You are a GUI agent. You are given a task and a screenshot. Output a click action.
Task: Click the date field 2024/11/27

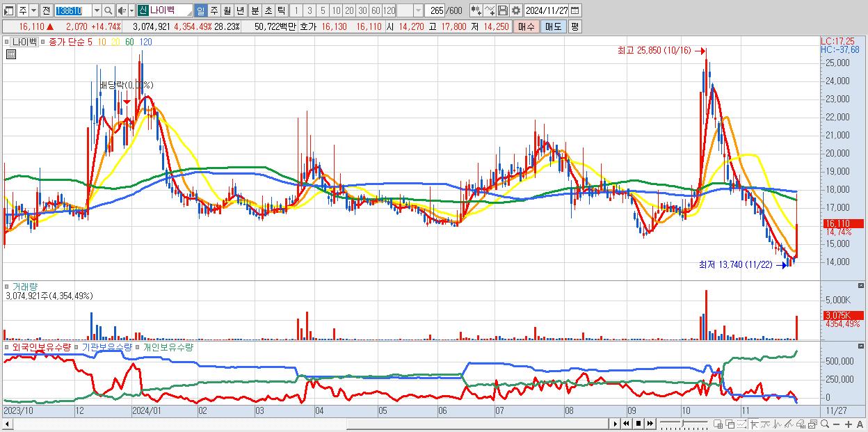tap(546, 10)
